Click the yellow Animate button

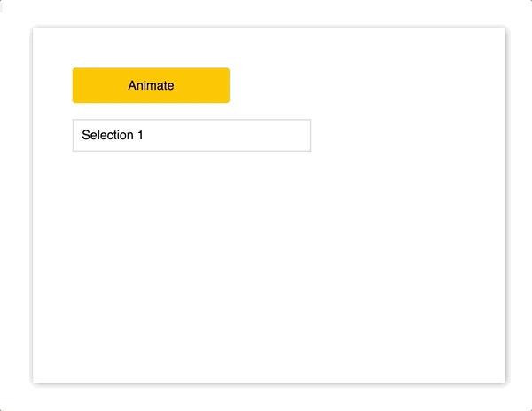point(151,85)
